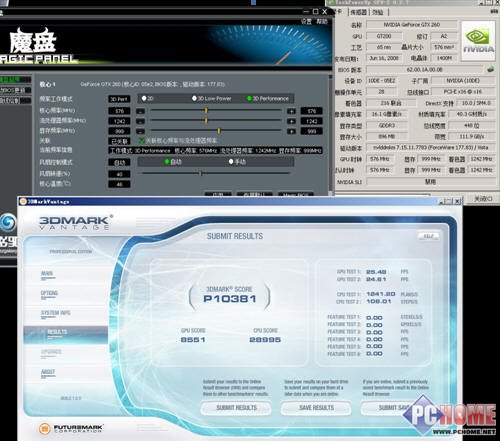Viewport: 500px width, 441px height.
Task: Click the HELP button in 3DMark Vantage
Action: click(x=429, y=236)
